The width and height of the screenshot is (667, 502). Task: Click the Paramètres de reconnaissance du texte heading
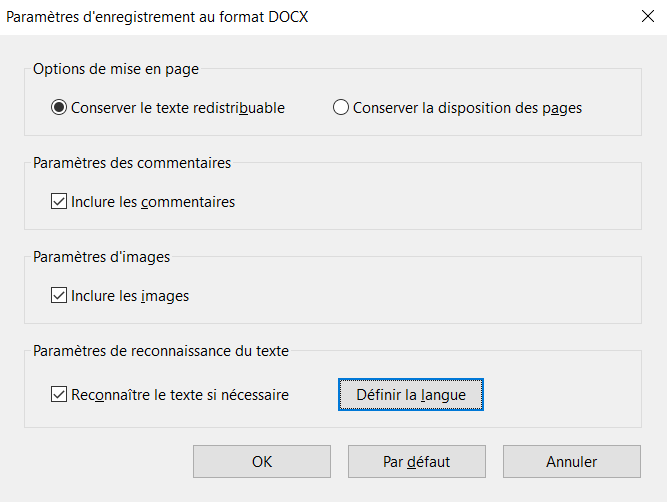pos(161,351)
